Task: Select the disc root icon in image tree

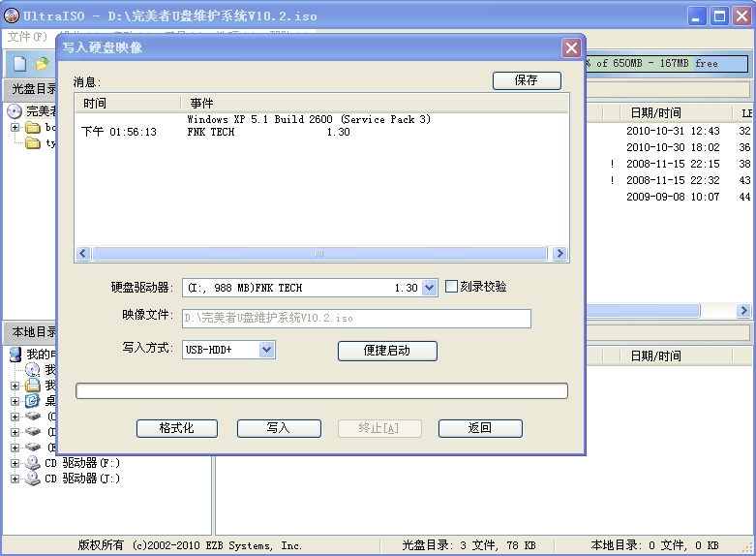Action: 15,111
